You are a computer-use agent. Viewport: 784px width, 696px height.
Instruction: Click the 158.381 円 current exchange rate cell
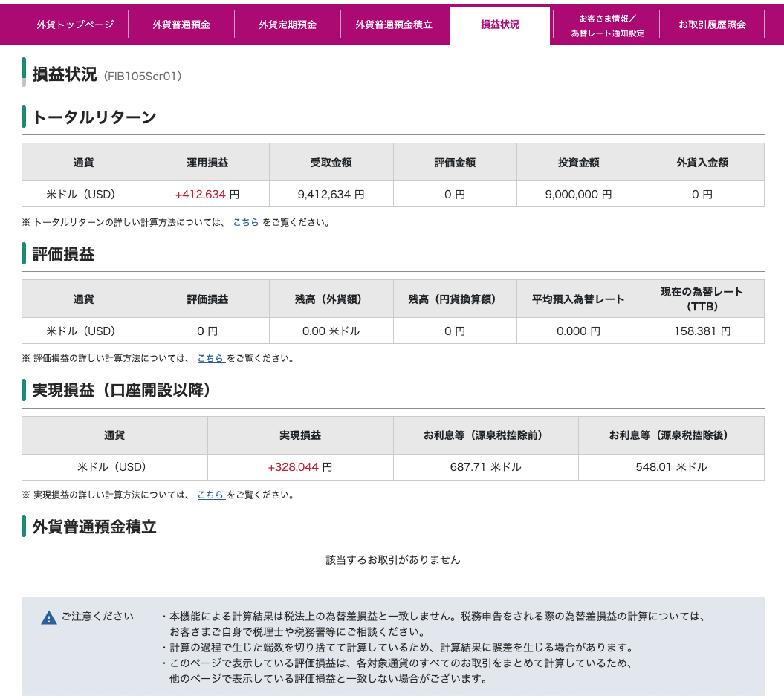click(x=702, y=331)
